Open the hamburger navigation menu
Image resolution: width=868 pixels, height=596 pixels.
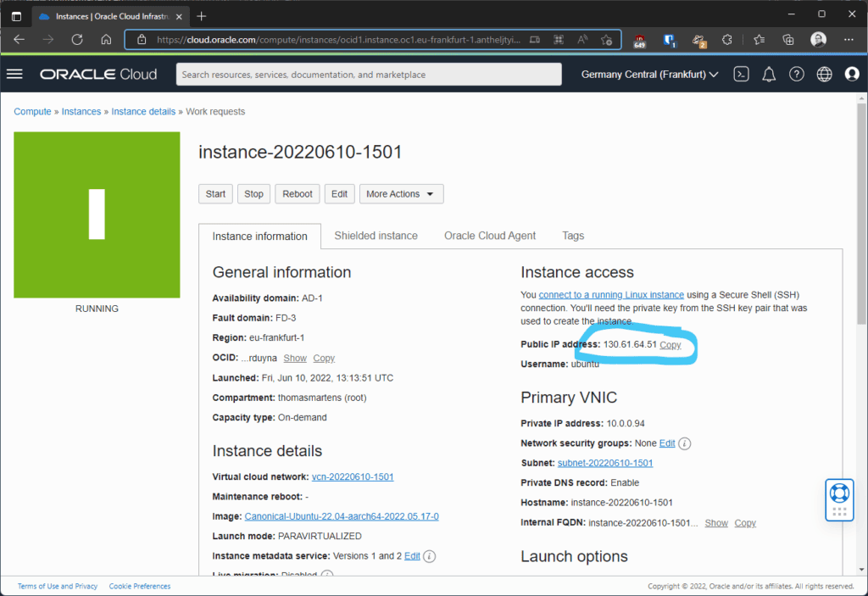tap(14, 74)
